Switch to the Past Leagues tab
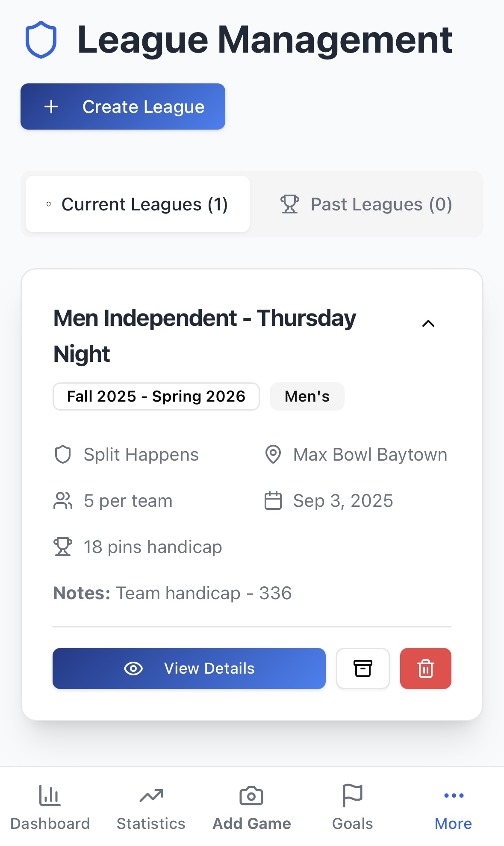The width and height of the screenshot is (504, 846). (x=366, y=204)
